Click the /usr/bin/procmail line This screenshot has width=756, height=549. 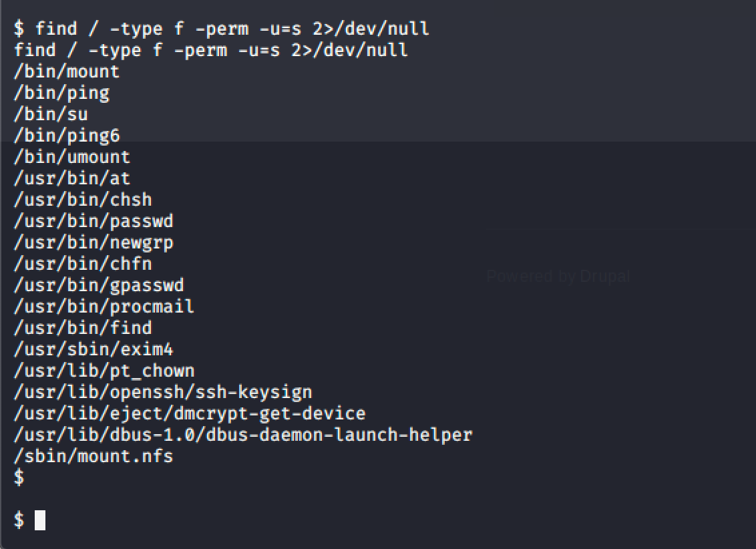[x=104, y=307]
